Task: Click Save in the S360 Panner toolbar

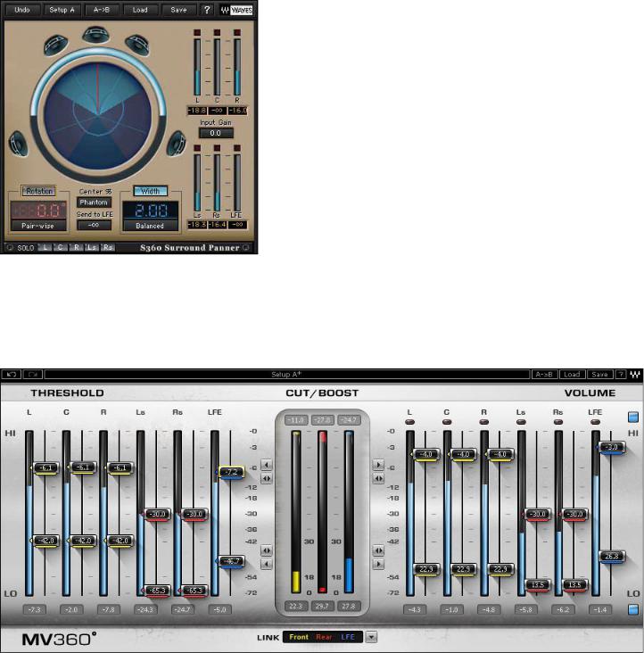Action: tap(178, 10)
